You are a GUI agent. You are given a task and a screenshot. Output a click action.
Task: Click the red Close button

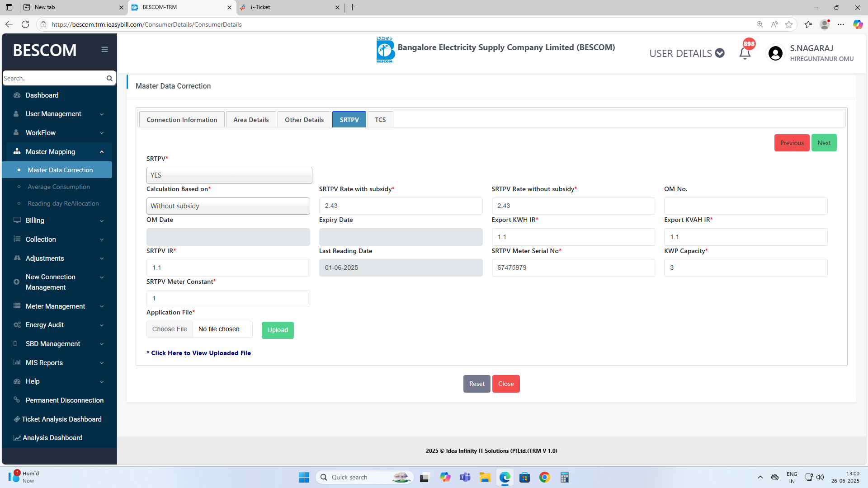[x=506, y=384]
